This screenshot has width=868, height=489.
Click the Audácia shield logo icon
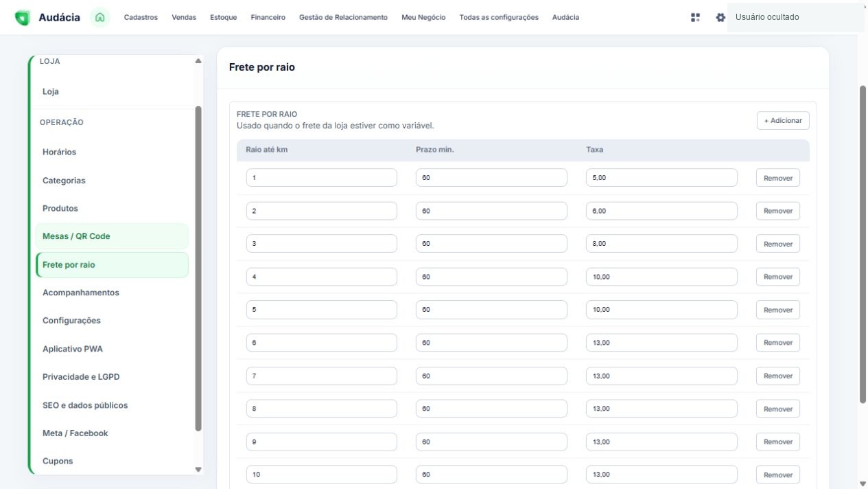23,18
